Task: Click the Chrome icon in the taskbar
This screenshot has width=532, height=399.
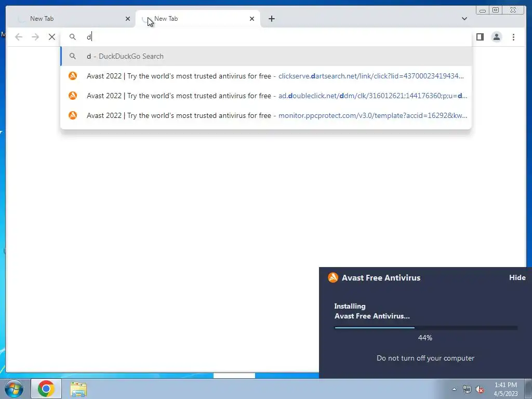Action: (46, 389)
